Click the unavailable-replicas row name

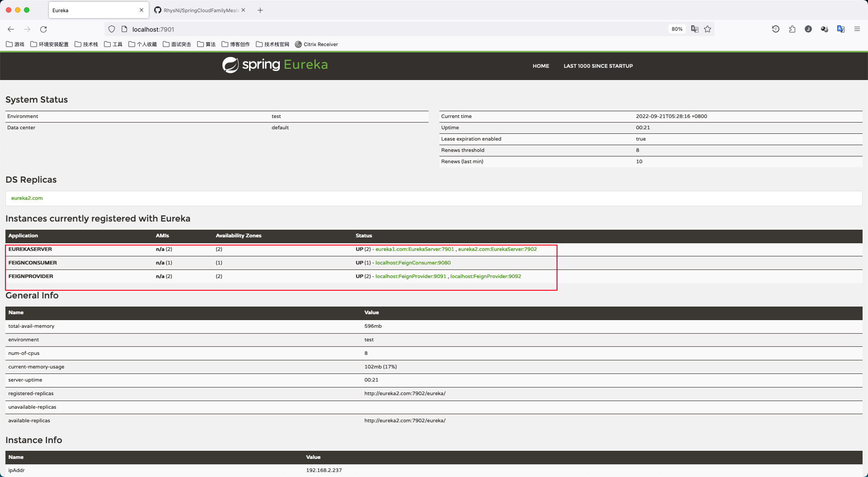click(x=32, y=407)
